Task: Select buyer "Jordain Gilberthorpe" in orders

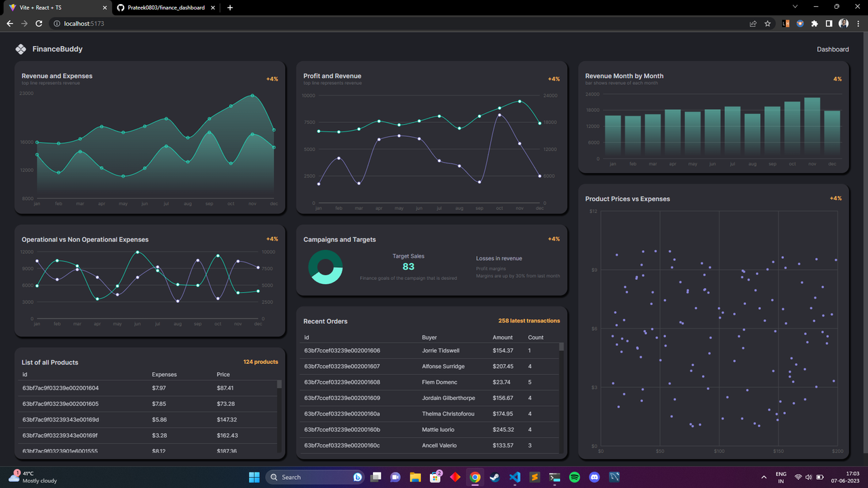Action: coord(448,398)
